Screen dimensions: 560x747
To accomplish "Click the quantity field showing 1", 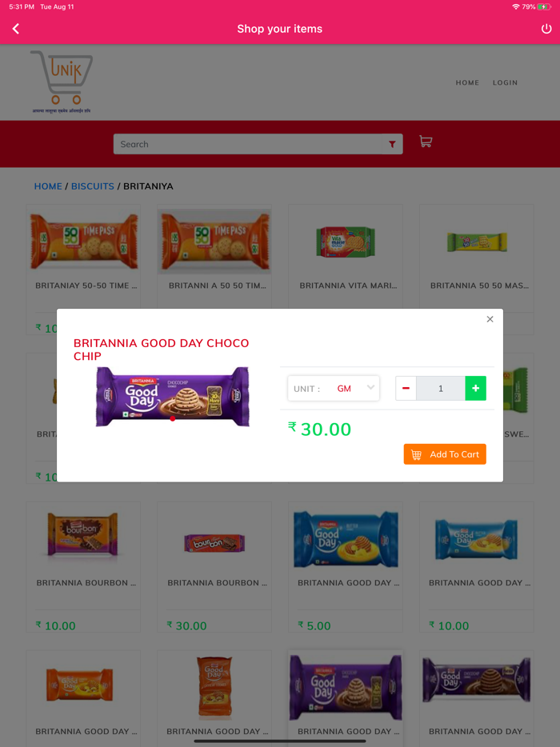I will point(441,388).
